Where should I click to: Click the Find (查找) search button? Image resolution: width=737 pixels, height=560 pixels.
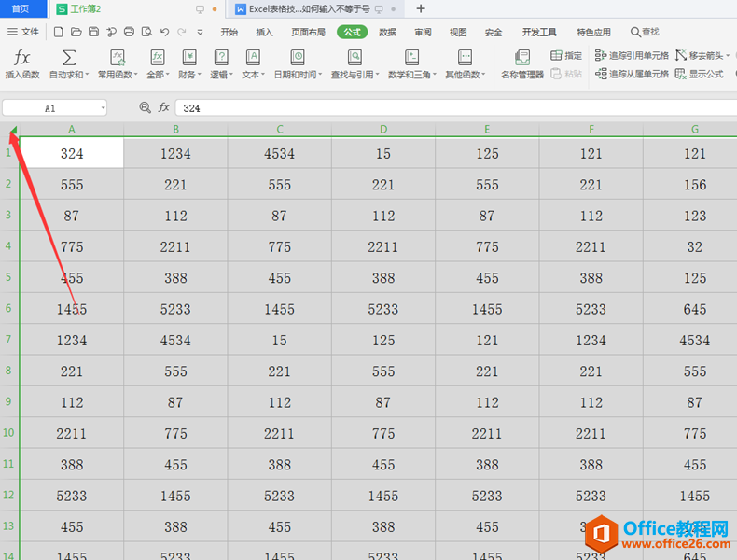point(645,32)
